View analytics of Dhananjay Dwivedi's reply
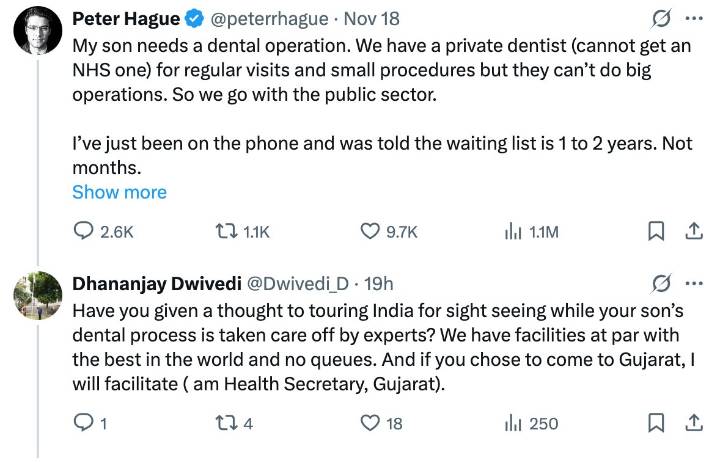Viewport: 720px width, 463px height. tap(513, 423)
